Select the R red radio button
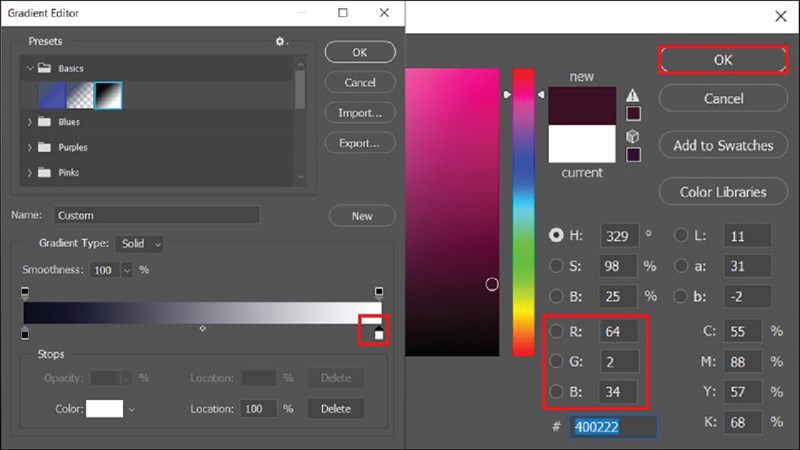This screenshot has width=800, height=450. 556,332
